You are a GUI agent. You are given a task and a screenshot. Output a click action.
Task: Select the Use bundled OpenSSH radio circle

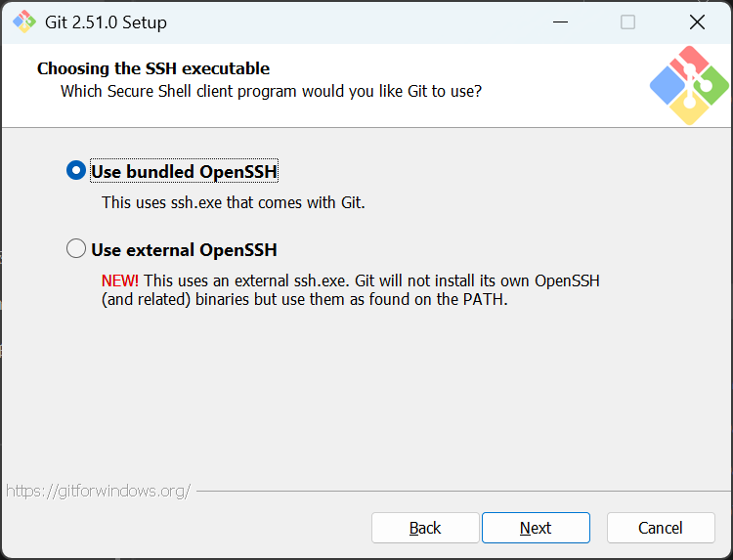point(76,171)
